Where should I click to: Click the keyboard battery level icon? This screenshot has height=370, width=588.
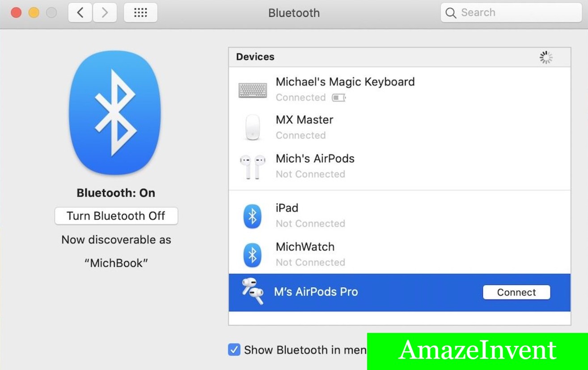click(338, 97)
